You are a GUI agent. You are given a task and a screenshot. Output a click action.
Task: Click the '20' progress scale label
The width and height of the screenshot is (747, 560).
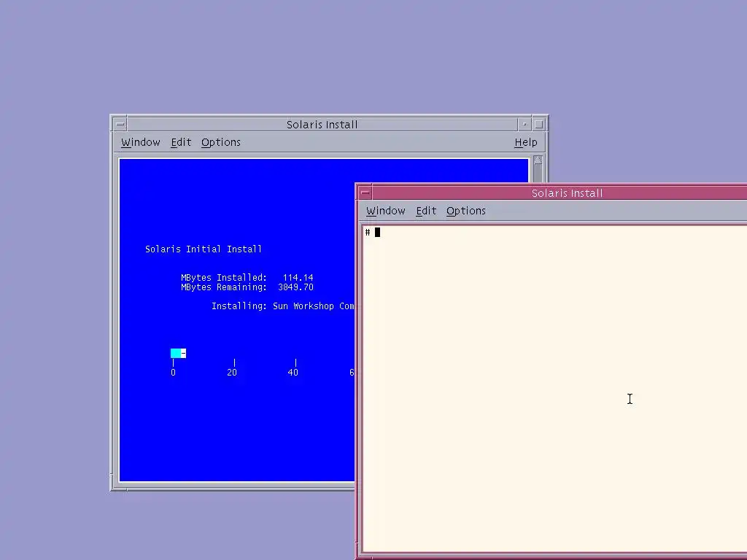point(232,373)
